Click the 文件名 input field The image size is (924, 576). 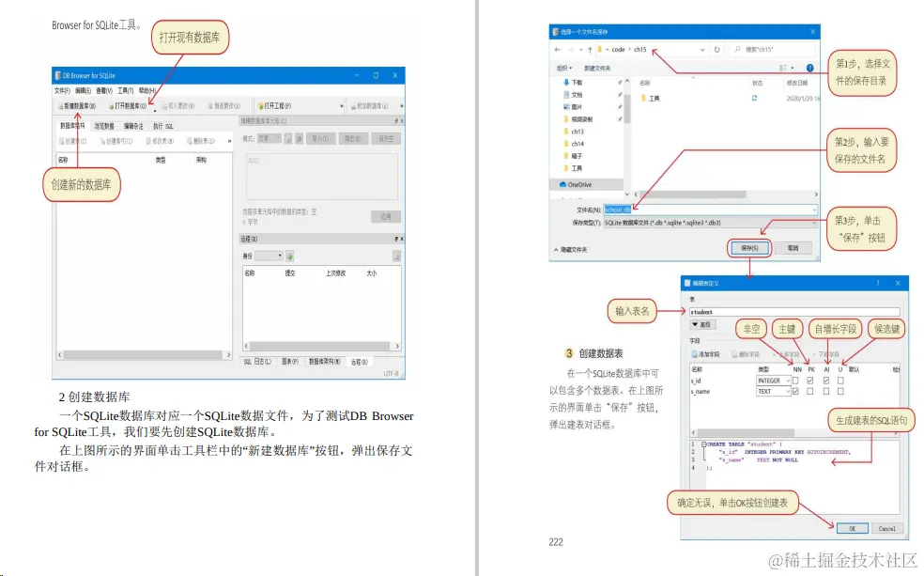tap(710, 210)
